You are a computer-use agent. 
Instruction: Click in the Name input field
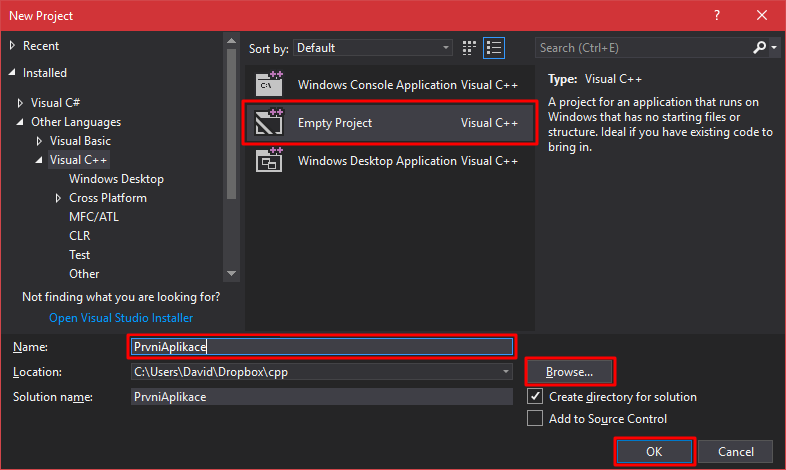[321, 347]
